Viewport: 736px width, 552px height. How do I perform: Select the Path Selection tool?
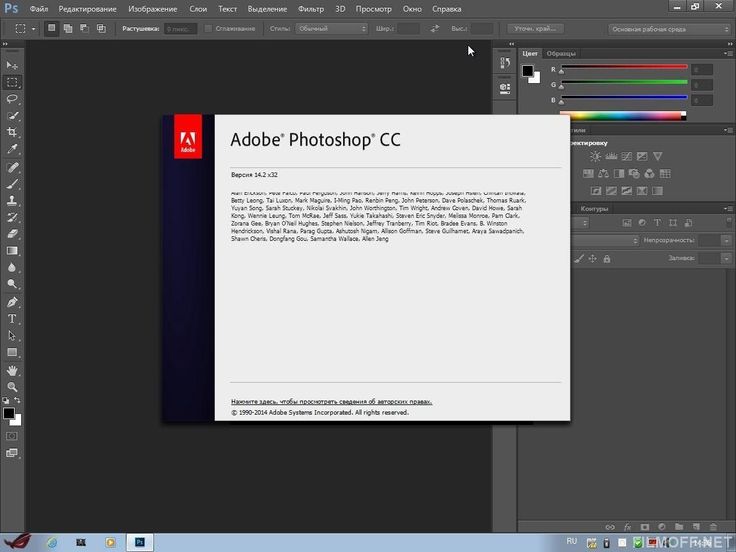12,336
